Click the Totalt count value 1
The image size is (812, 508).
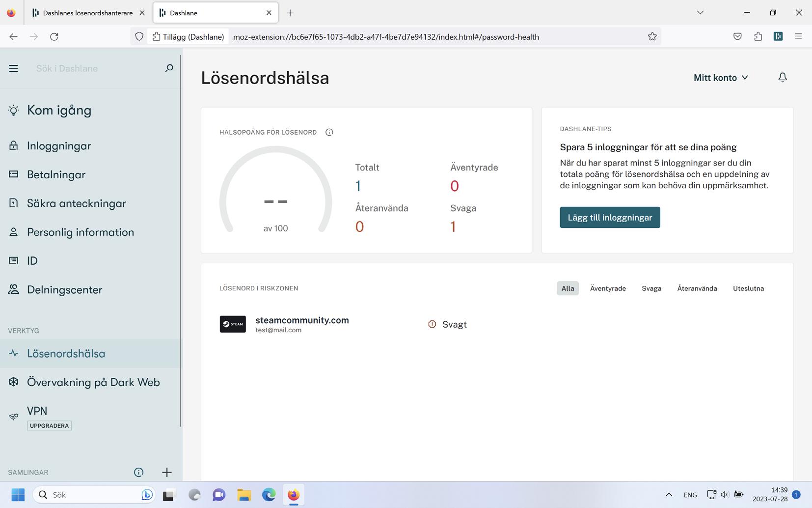358,186
